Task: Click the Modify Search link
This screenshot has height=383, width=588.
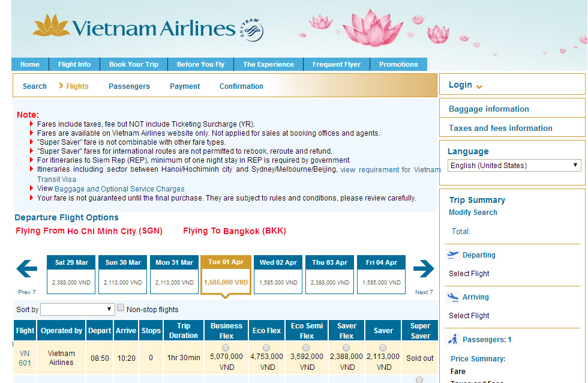Action: pos(473,213)
